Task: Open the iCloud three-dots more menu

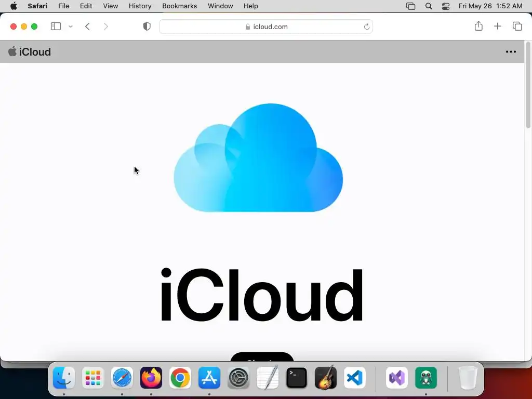Action: tap(511, 52)
